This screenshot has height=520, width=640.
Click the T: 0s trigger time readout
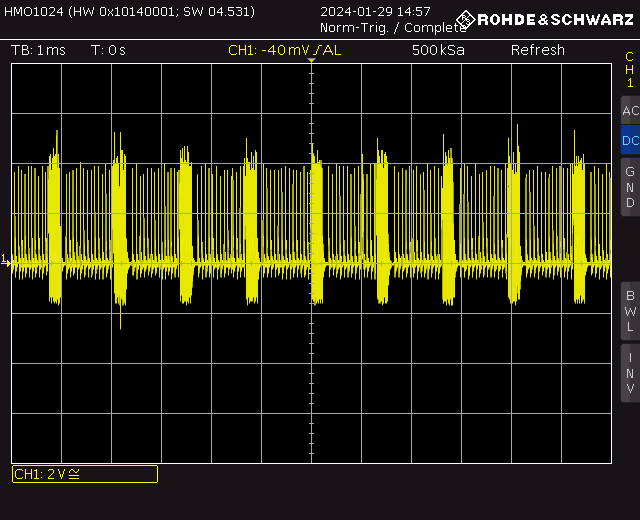coord(108,50)
